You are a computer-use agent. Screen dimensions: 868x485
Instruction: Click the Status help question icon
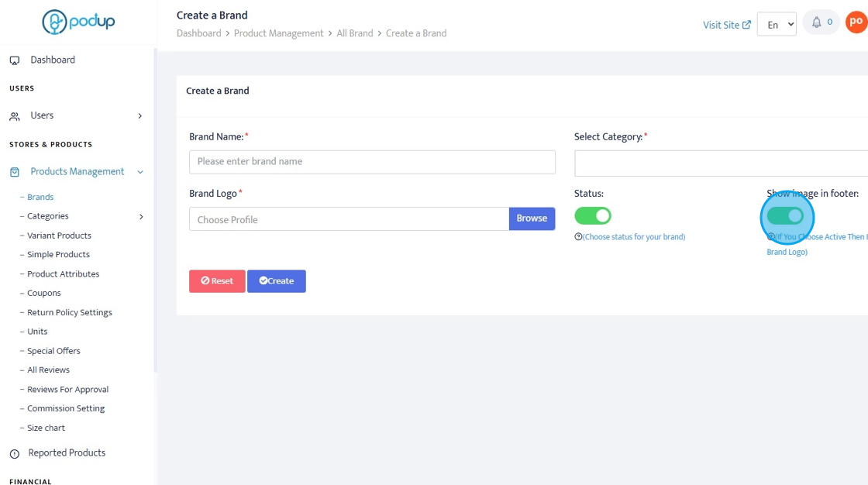(578, 237)
